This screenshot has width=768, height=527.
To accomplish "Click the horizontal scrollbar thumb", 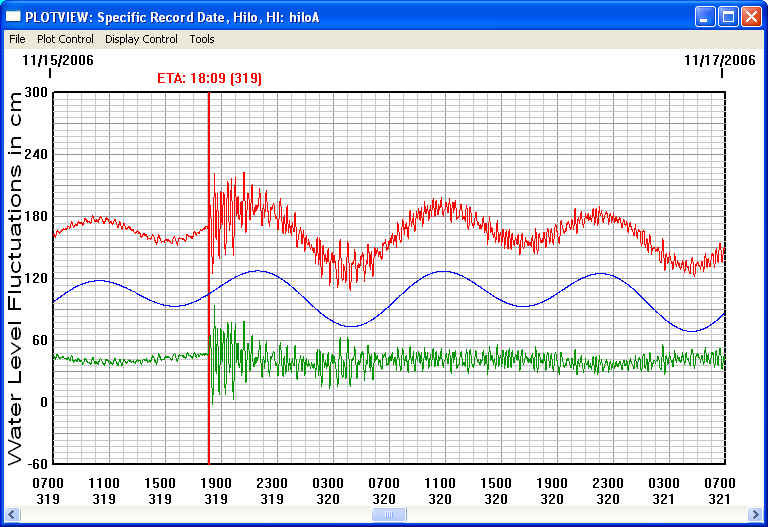I will coord(387,515).
